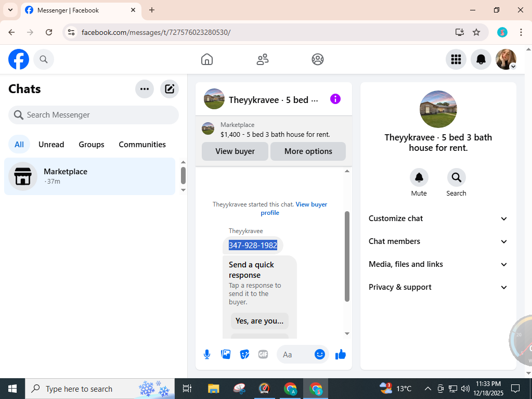The height and width of the screenshot is (399, 532).
Task: Mute the conversation using bell icon
Action: point(419,177)
